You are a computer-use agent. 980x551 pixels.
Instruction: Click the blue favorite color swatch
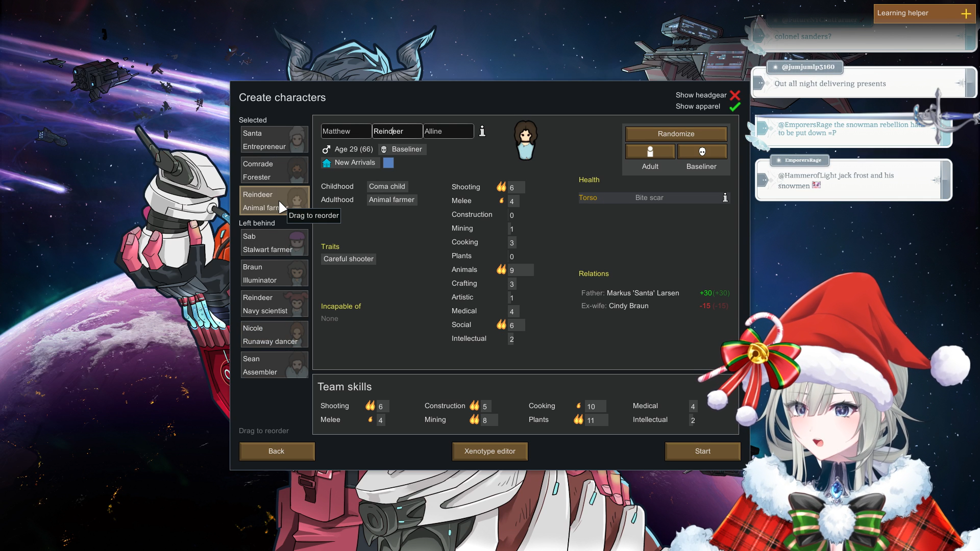click(x=388, y=163)
